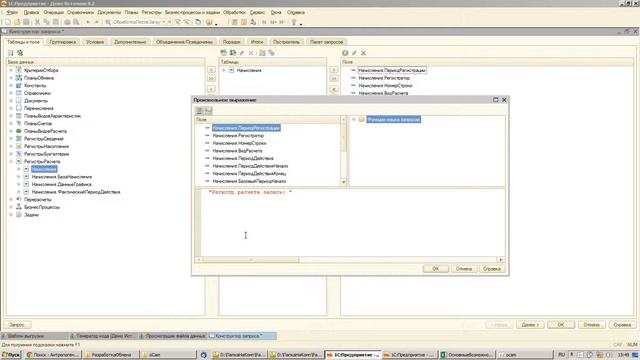Click the Print icon in main toolbar
The width and height of the screenshot is (640, 360).
67,22
